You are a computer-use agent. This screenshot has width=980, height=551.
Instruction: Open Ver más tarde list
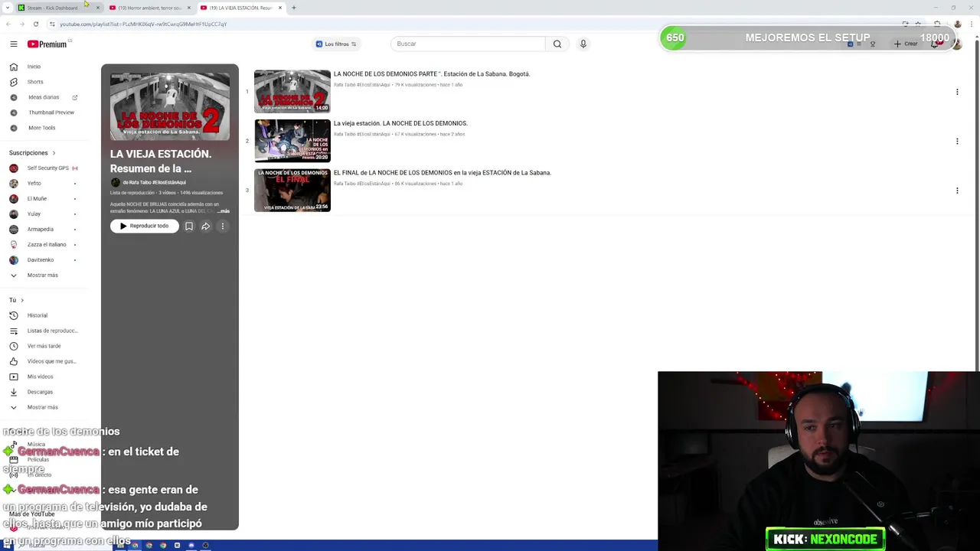pyautogui.click(x=44, y=346)
